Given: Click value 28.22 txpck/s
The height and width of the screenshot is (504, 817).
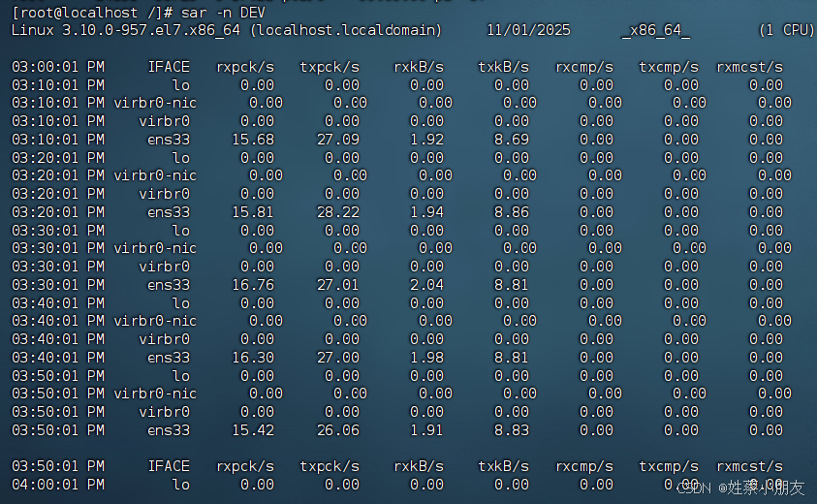Looking at the screenshot, I should coord(337,212).
